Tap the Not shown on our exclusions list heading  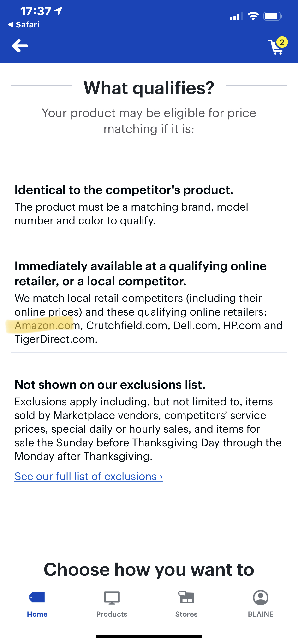(110, 385)
